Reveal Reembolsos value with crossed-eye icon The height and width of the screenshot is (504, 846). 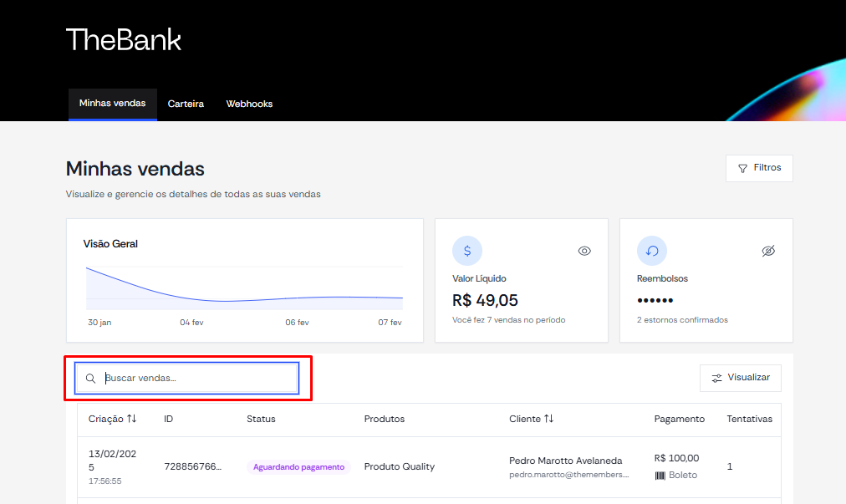768,251
